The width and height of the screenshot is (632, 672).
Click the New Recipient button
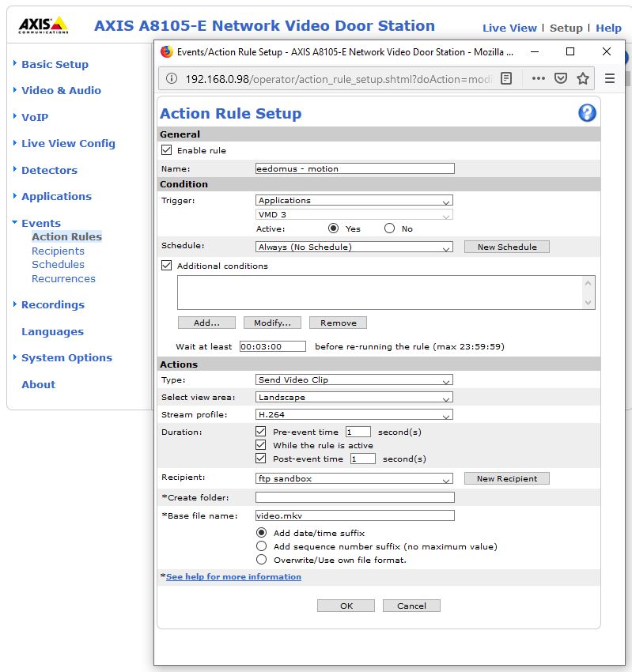(507, 479)
